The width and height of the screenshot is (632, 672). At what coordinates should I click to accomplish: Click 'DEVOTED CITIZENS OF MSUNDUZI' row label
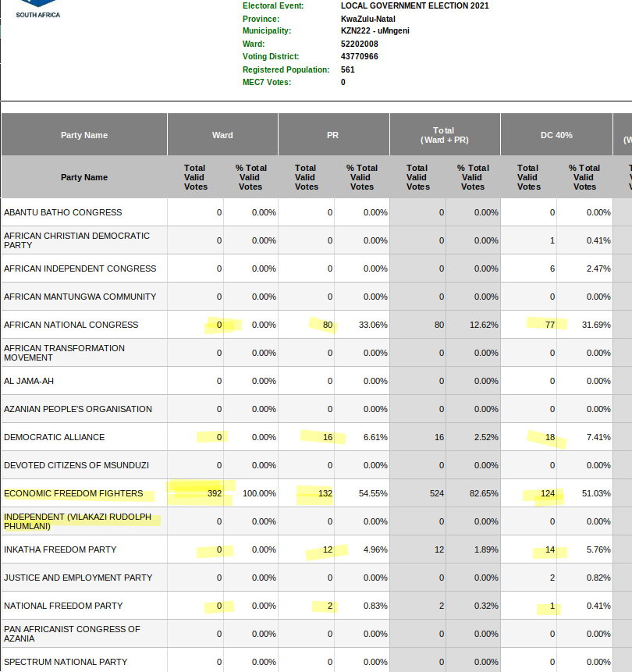click(x=76, y=465)
